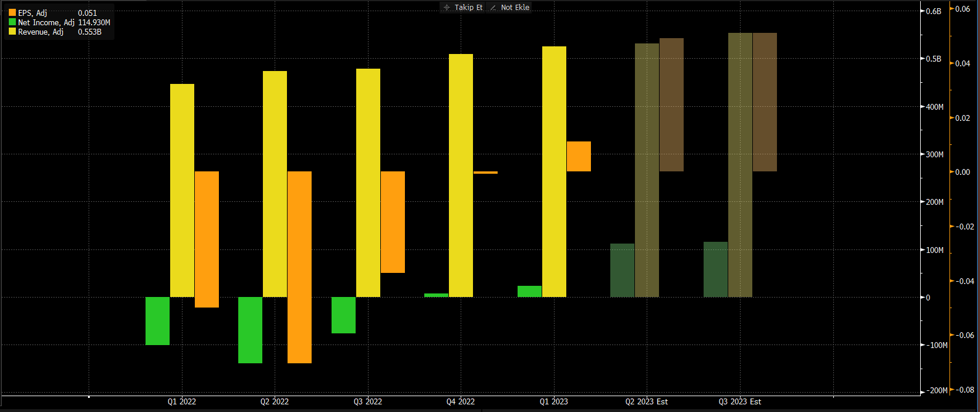The height and width of the screenshot is (412, 980).
Task: Click the 0.00 value on the EPS axis
Action: click(x=963, y=172)
